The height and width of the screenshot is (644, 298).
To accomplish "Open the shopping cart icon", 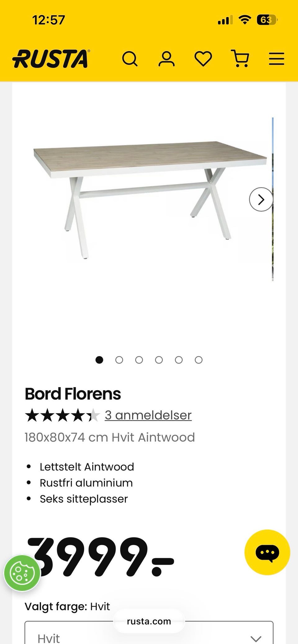I will 240,58.
